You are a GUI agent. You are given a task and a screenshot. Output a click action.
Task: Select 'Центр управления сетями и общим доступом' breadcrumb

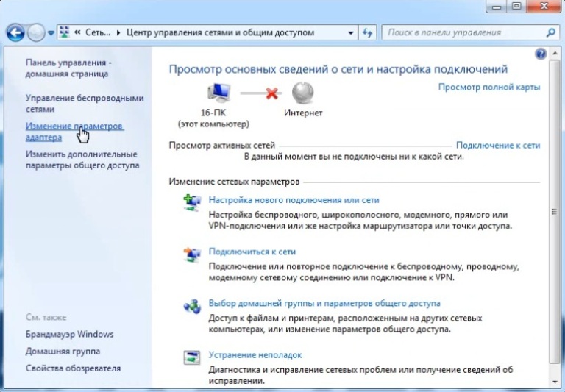point(220,32)
